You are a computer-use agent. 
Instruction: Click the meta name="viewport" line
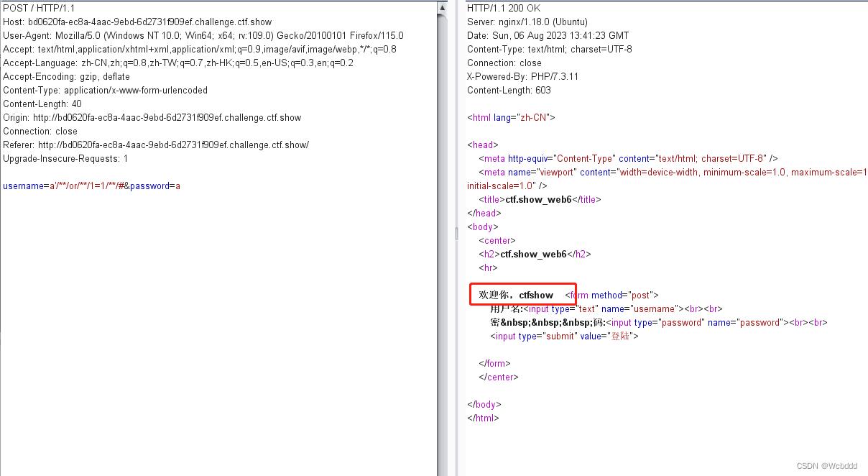click(x=673, y=172)
